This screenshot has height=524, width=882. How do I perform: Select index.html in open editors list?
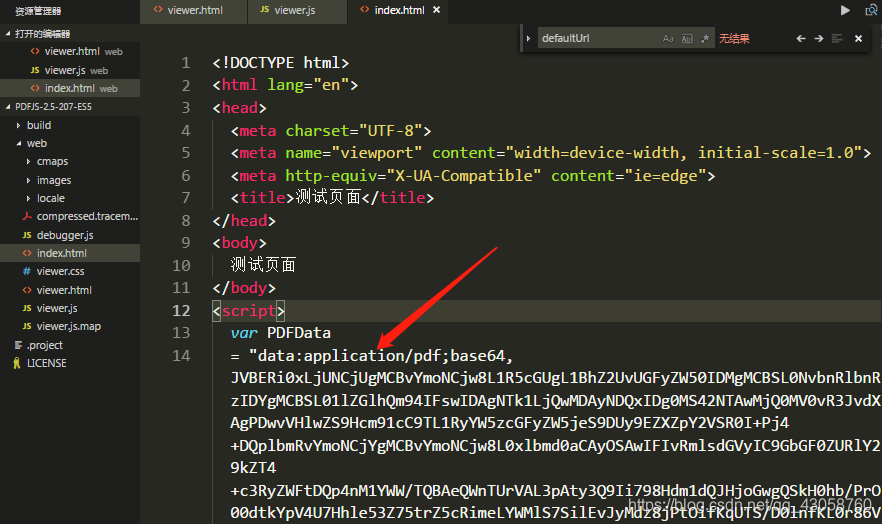pyautogui.click(x=70, y=88)
